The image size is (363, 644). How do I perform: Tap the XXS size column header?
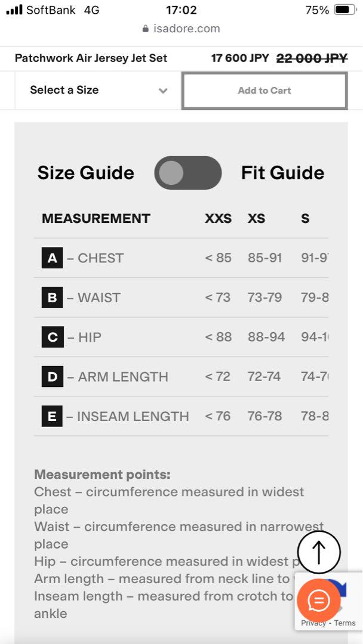coord(219,218)
